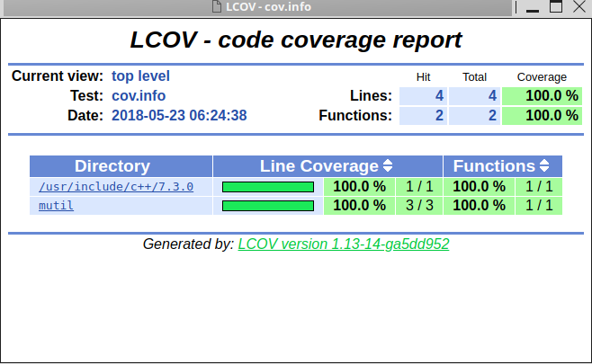
Task: Click the Lines total count 4
Action: 474,96
